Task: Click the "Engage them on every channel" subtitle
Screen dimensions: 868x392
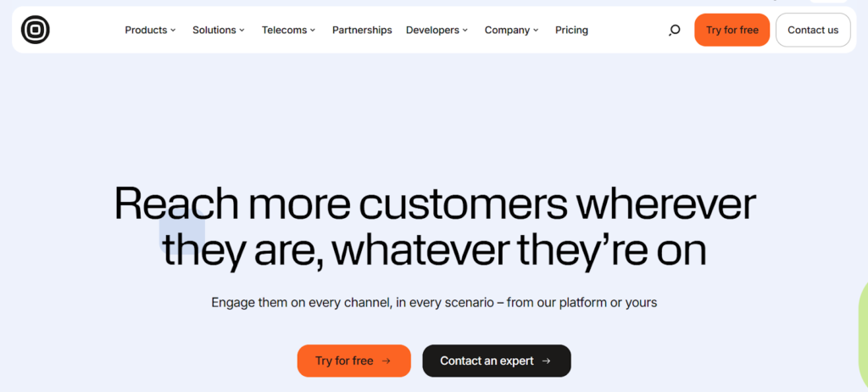Action: [434, 302]
